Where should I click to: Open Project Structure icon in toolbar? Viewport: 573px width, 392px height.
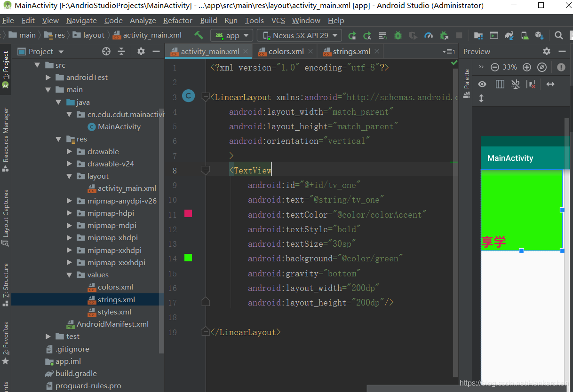click(478, 35)
